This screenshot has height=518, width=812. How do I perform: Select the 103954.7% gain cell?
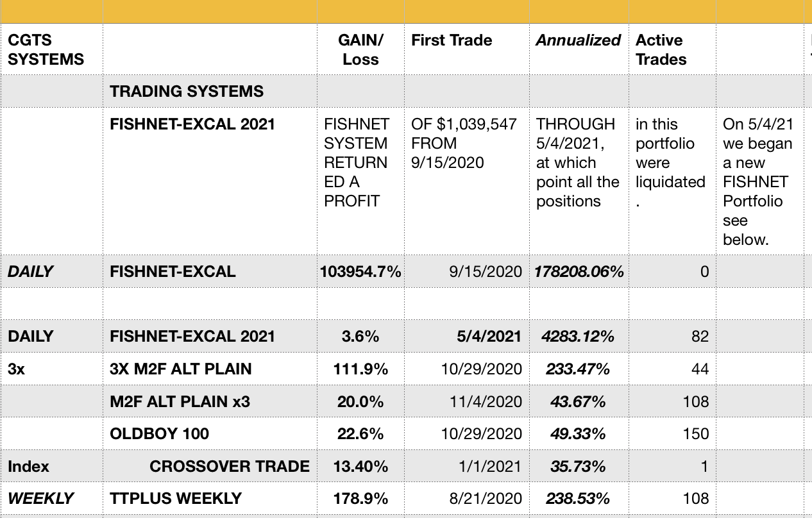coord(361,271)
